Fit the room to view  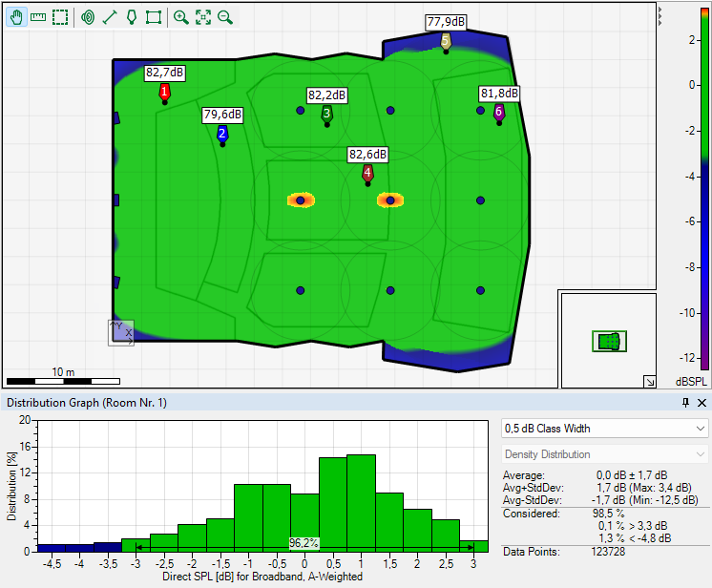click(x=203, y=17)
